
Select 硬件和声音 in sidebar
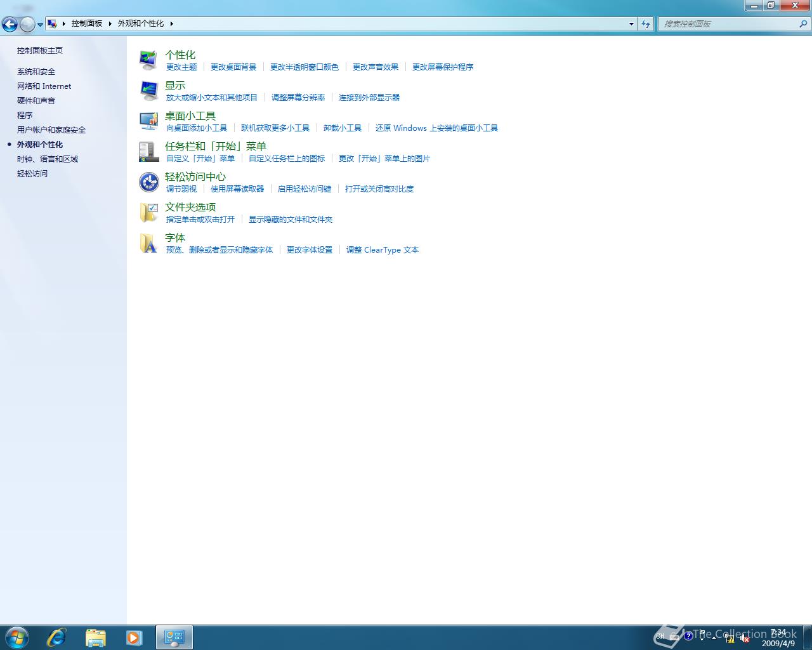[36, 101]
